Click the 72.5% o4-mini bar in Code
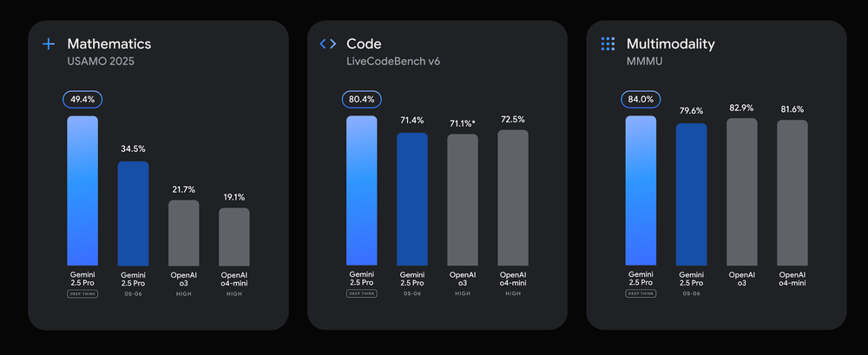The image size is (868, 355). click(513, 198)
